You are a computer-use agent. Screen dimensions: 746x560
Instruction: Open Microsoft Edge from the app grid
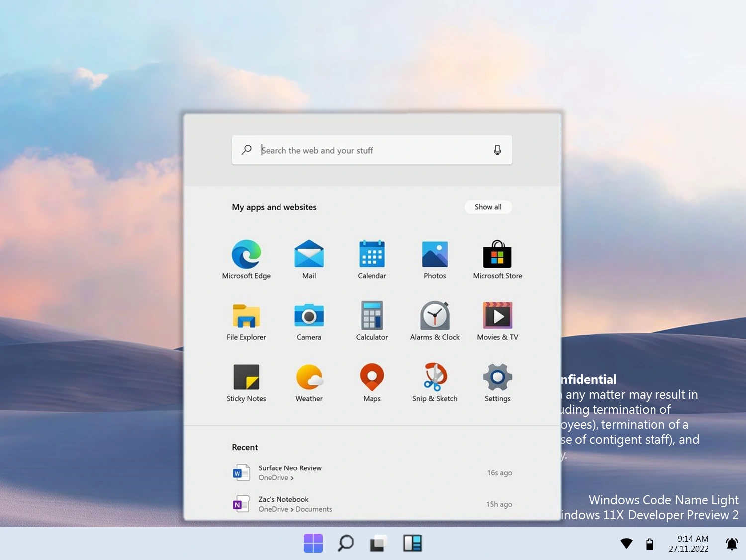pyautogui.click(x=246, y=260)
